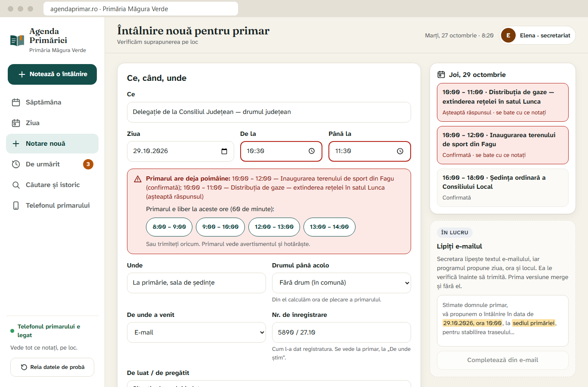
Task: Click the Nr. de înregistrare field
Action: point(341,332)
